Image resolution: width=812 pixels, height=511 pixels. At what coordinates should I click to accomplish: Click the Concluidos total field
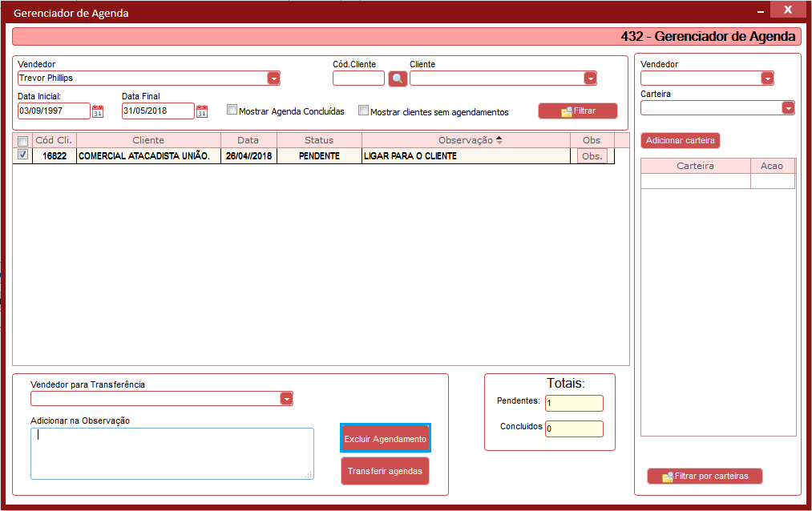[574, 429]
